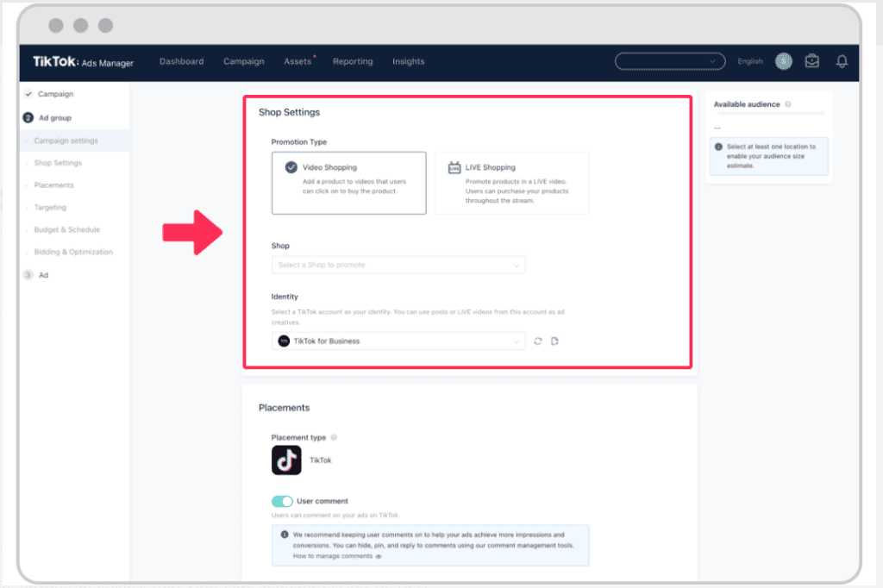
Task: Open the How to manage comments link
Action: [337, 556]
